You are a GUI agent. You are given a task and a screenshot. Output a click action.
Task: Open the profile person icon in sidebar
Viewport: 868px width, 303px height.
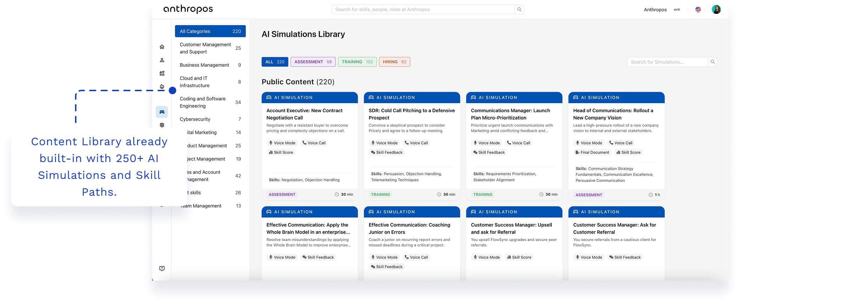(162, 60)
